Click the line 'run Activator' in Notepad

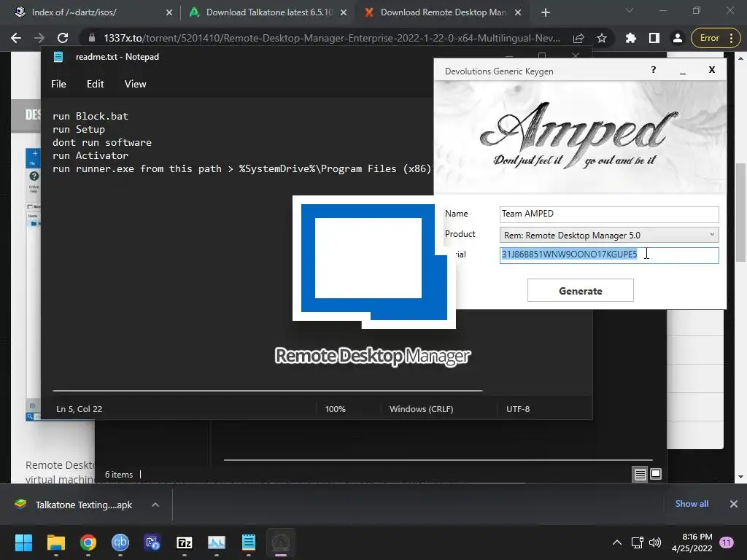tap(90, 156)
